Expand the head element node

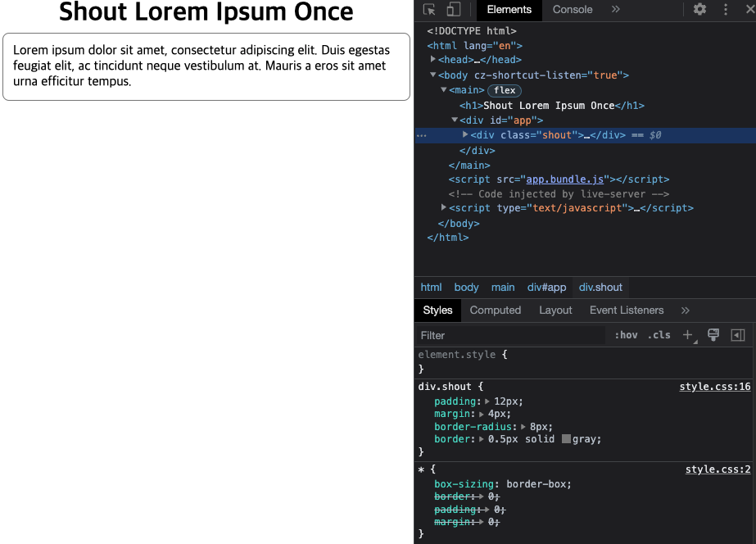(432, 59)
